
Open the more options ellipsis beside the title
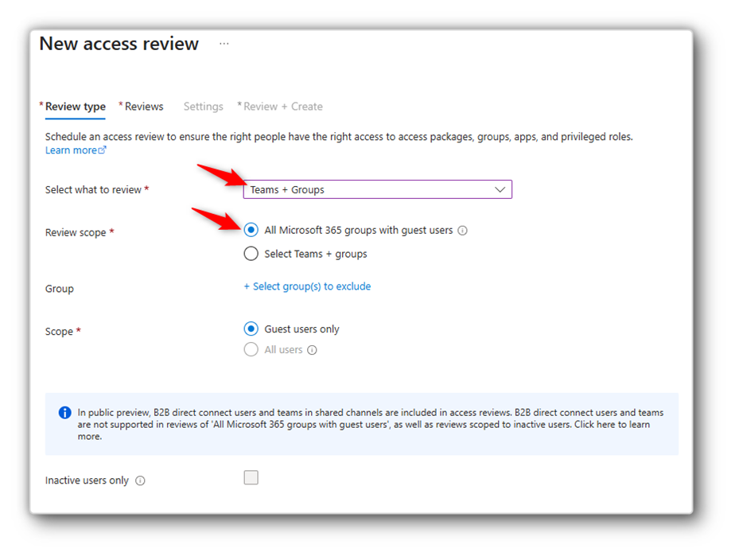tap(224, 44)
